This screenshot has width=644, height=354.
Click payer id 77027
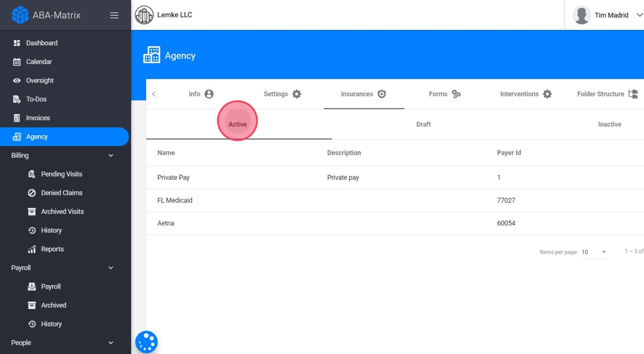(506, 201)
